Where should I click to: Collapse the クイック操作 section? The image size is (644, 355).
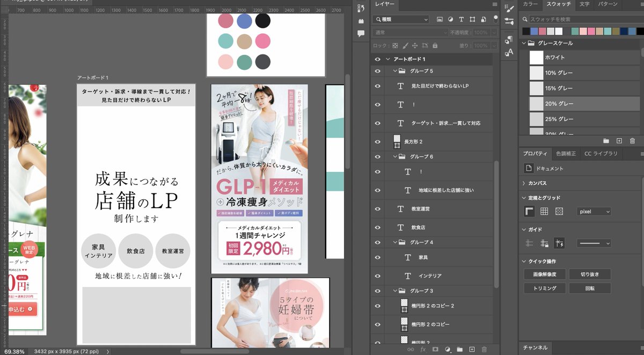pyautogui.click(x=523, y=262)
